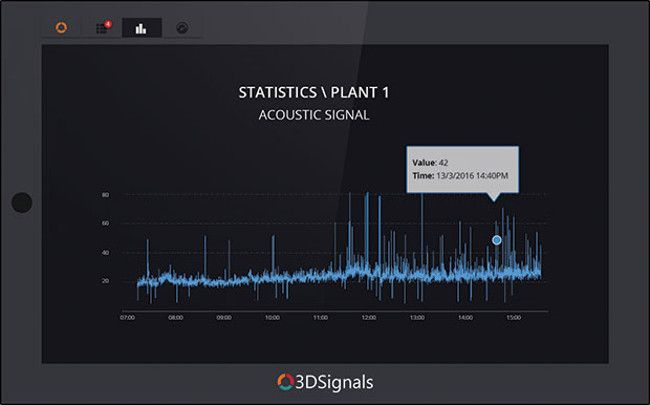
Task: Click the 12:00 time axis label
Action: tap(368, 319)
